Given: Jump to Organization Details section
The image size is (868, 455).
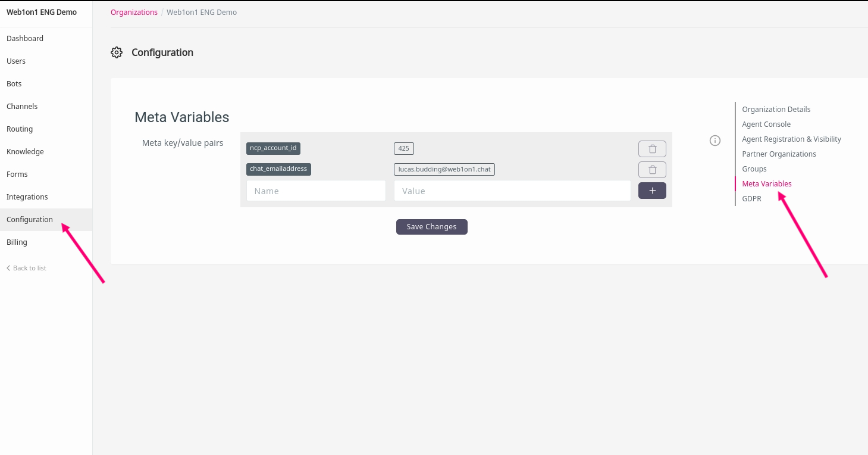Looking at the screenshot, I should 776,110.
